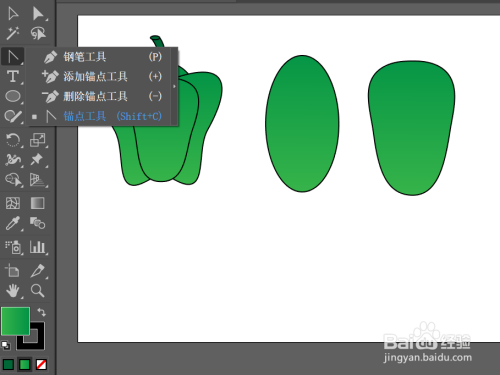Swap fill and stroke arrows
Image resolution: width=500 pixels, height=375 pixels.
point(41,312)
